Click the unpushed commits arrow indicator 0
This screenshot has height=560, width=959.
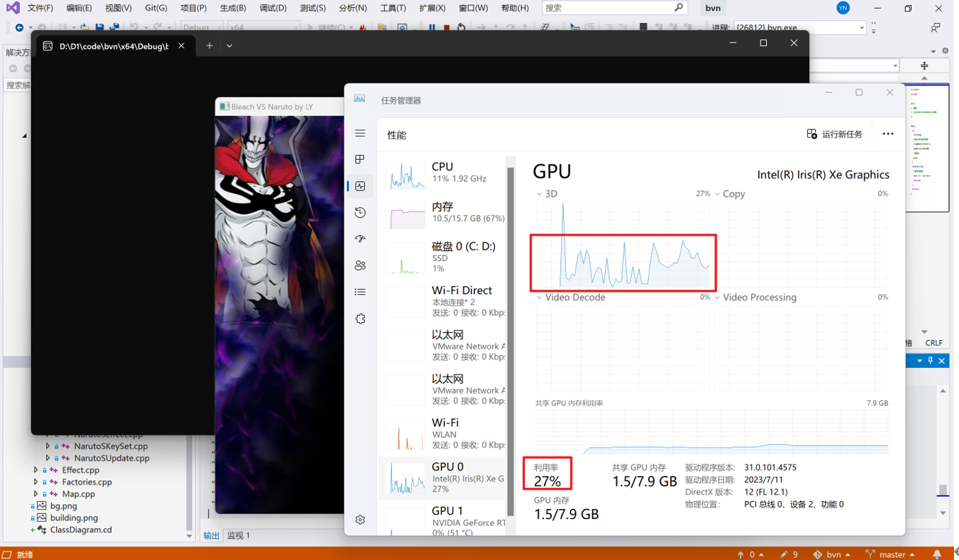pyautogui.click(x=750, y=554)
